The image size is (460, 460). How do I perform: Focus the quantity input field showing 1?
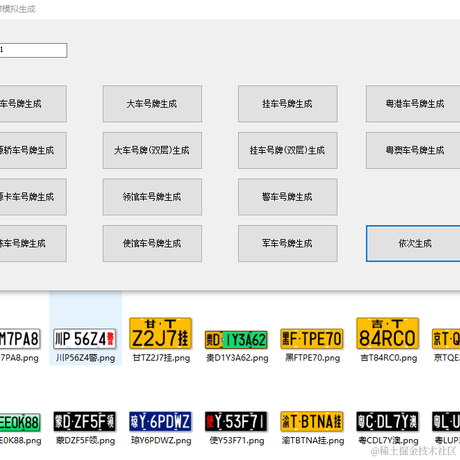[33, 50]
